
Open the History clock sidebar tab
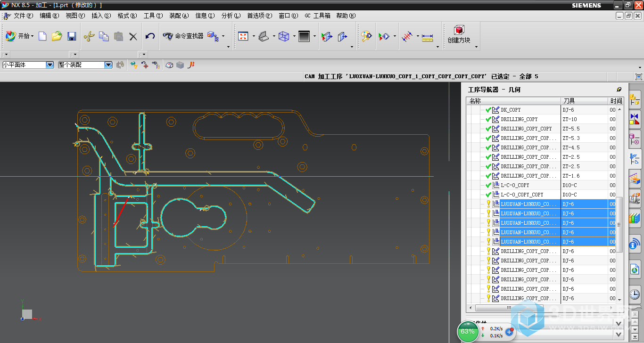[635, 294]
